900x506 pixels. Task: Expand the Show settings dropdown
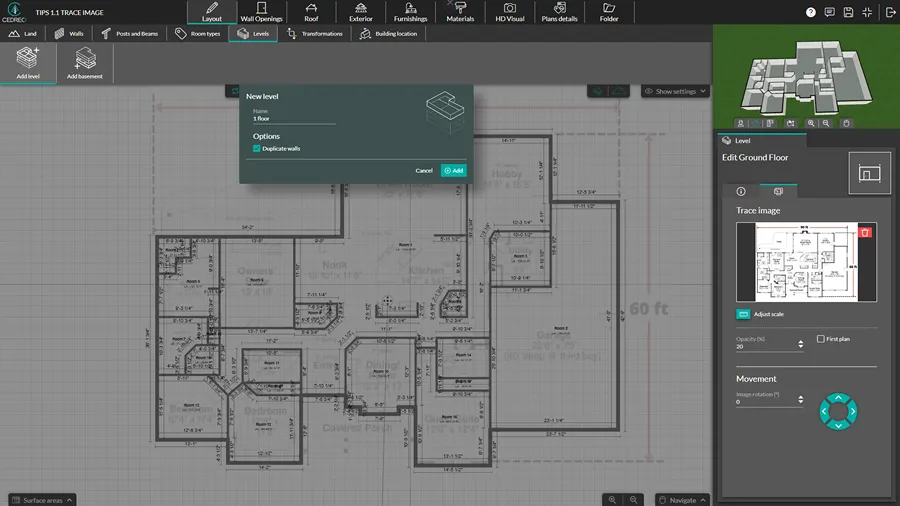point(675,91)
